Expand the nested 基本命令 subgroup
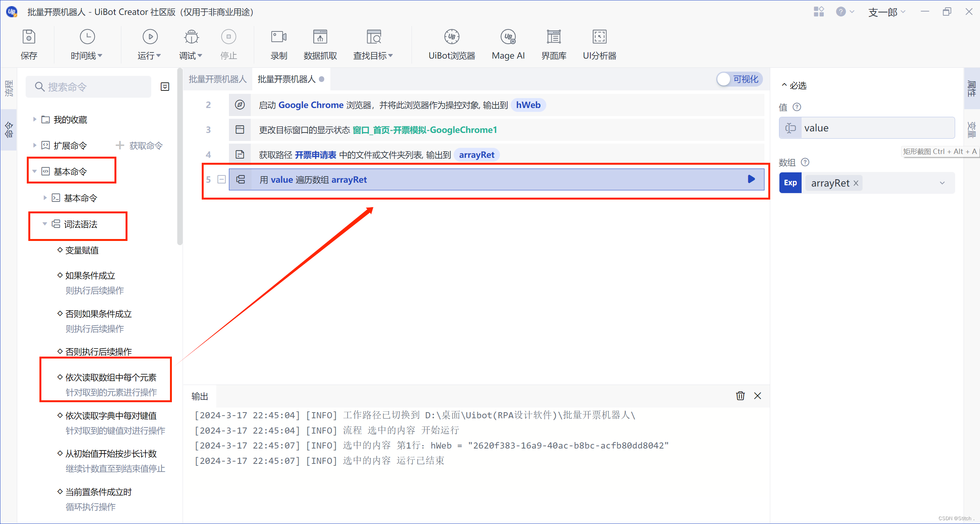Viewport: 980px width, 524px height. click(x=45, y=198)
